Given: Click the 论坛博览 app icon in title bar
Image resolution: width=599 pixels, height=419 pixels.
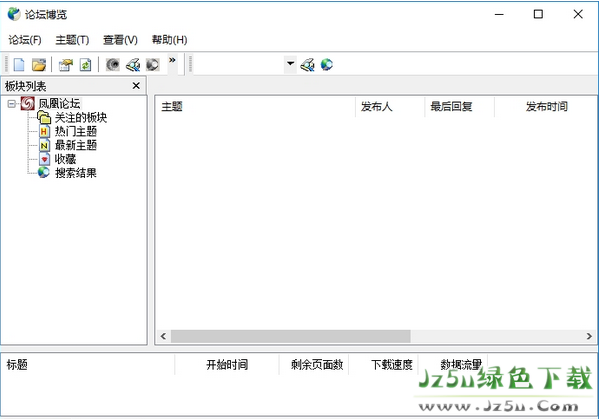Looking at the screenshot, I should [14, 14].
